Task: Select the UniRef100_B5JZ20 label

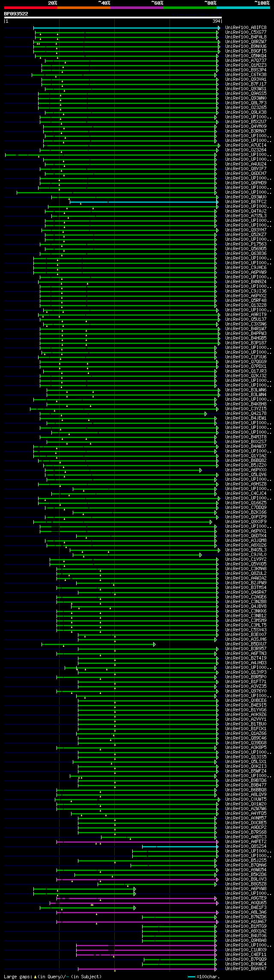Action: point(246,465)
